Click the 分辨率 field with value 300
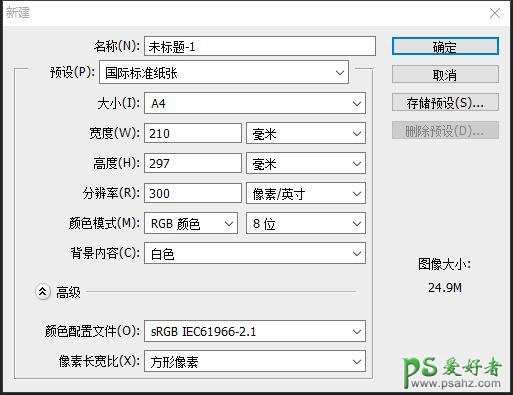This screenshot has height=395, width=513. pos(193,193)
